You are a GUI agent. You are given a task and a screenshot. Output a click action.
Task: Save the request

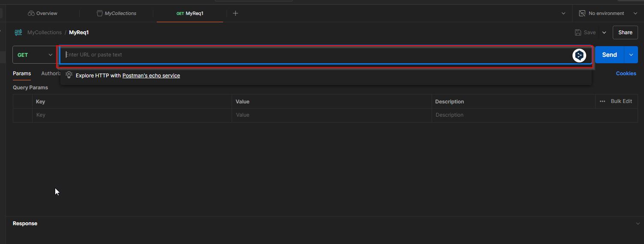pos(585,32)
